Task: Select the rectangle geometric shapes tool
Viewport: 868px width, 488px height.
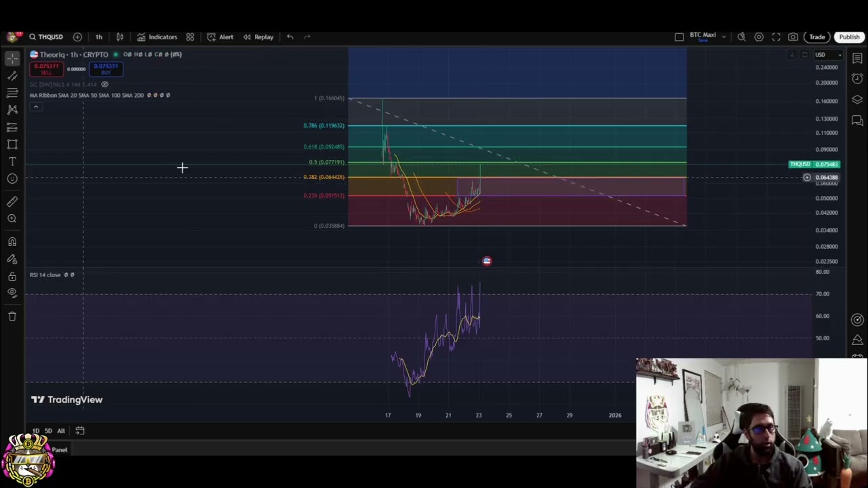Action: 12,144
